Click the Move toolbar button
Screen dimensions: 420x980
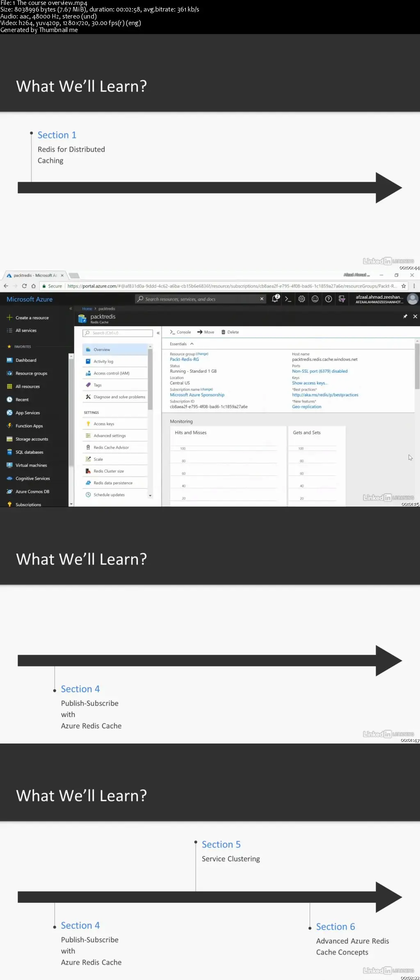pyautogui.click(x=206, y=332)
